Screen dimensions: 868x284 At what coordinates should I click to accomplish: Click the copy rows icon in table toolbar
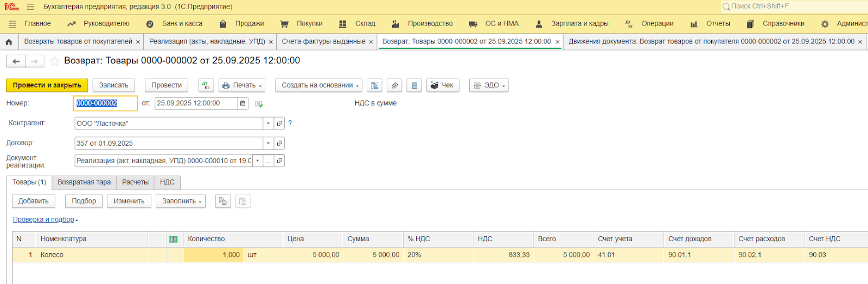[x=222, y=202]
